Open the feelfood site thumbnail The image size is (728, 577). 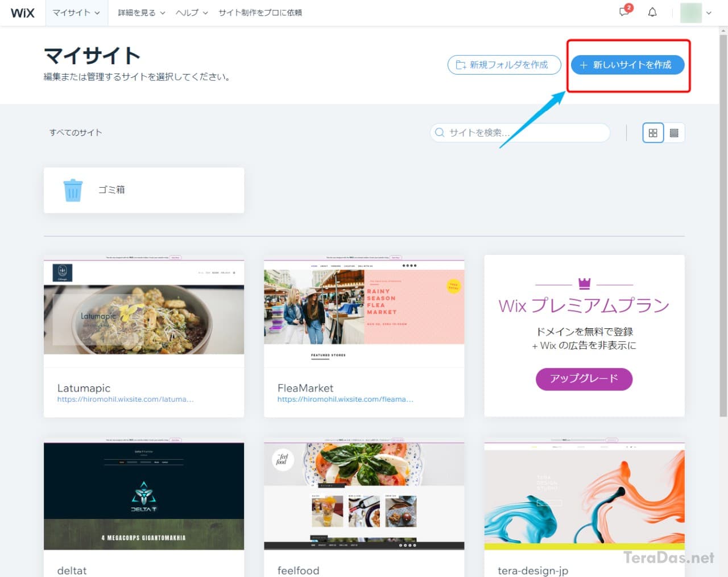coord(364,494)
